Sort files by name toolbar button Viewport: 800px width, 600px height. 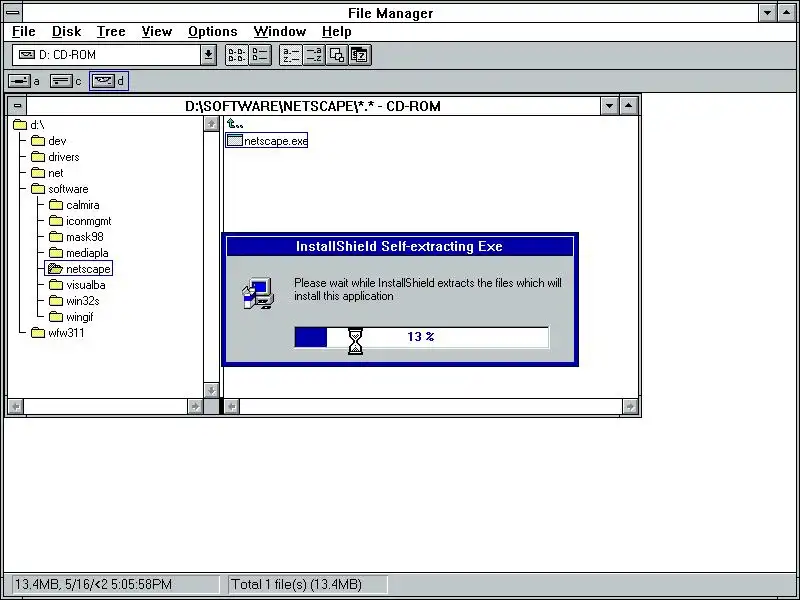coord(291,55)
